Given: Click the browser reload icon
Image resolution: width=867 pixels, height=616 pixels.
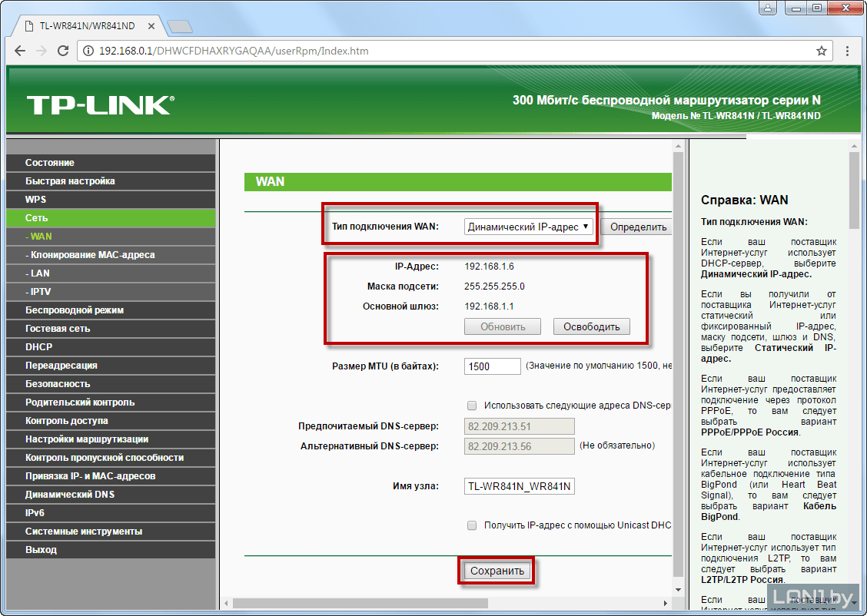Looking at the screenshot, I should tap(64, 51).
